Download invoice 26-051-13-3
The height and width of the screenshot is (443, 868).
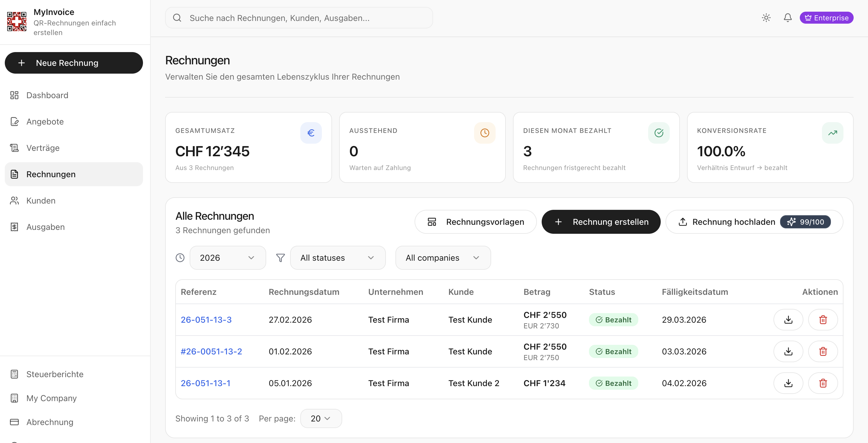[788, 320]
